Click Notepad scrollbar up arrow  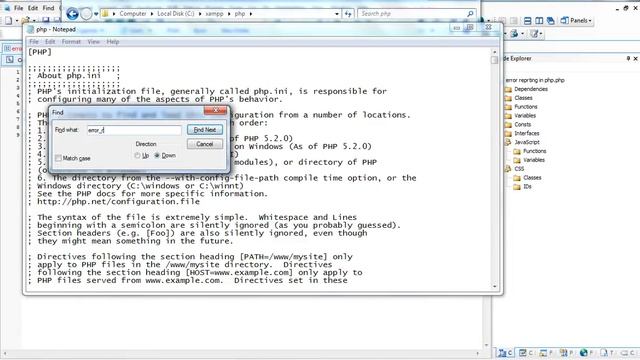[495, 52]
